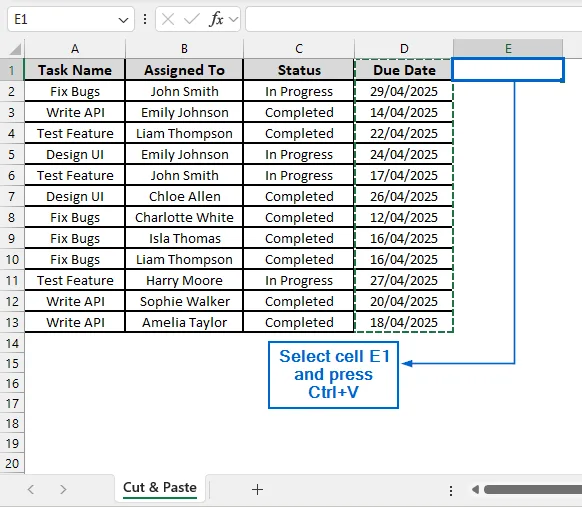This screenshot has height=507, width=582.
Task: Click cell containing 18/04/2025
Action: click(404, 322)
